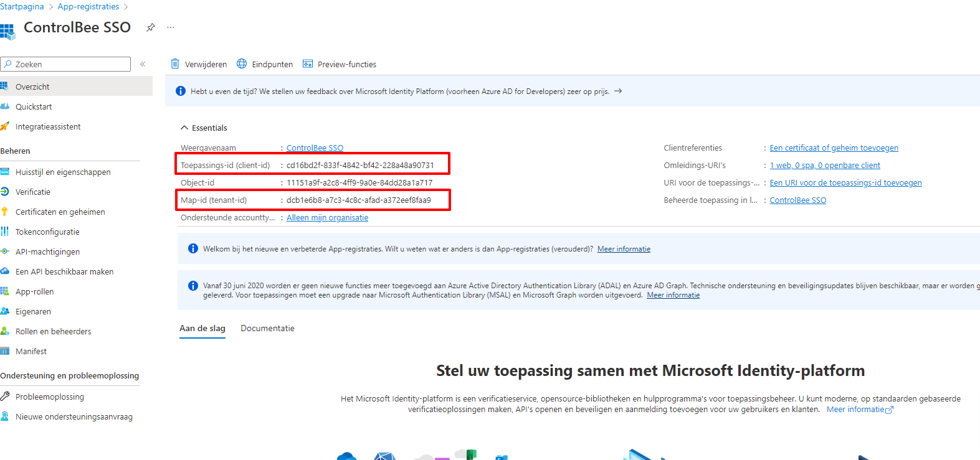This screenshot has height=460, width=980.
Task: Click the Preview-functies toolbar button
Action: [x=339, y=64]
